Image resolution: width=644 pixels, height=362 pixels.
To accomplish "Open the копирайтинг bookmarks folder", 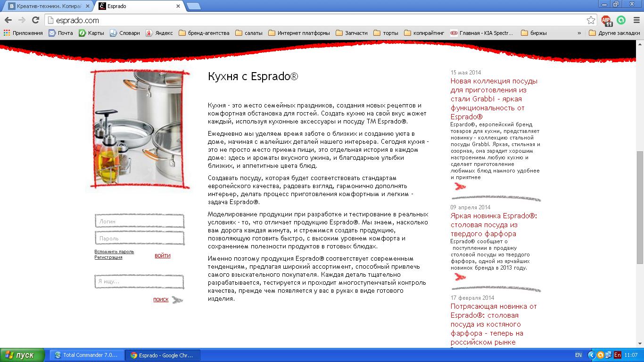I will tap(424, 33).
